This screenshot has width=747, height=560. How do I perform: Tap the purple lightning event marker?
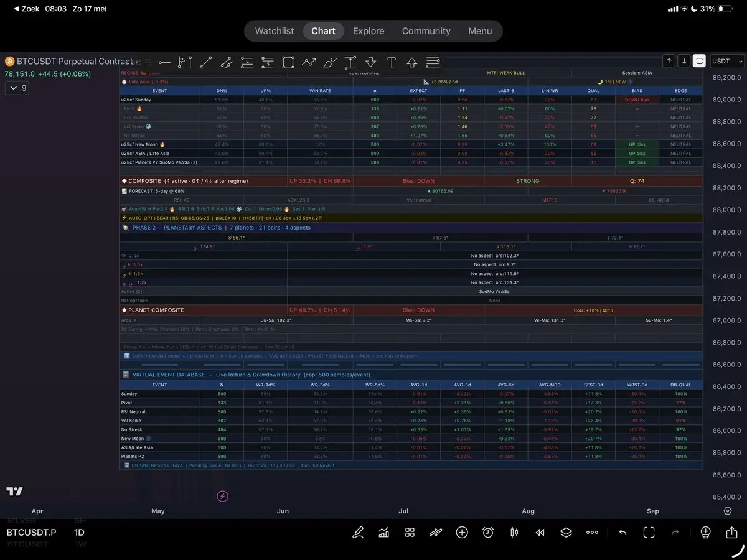(x=223, y=496)
